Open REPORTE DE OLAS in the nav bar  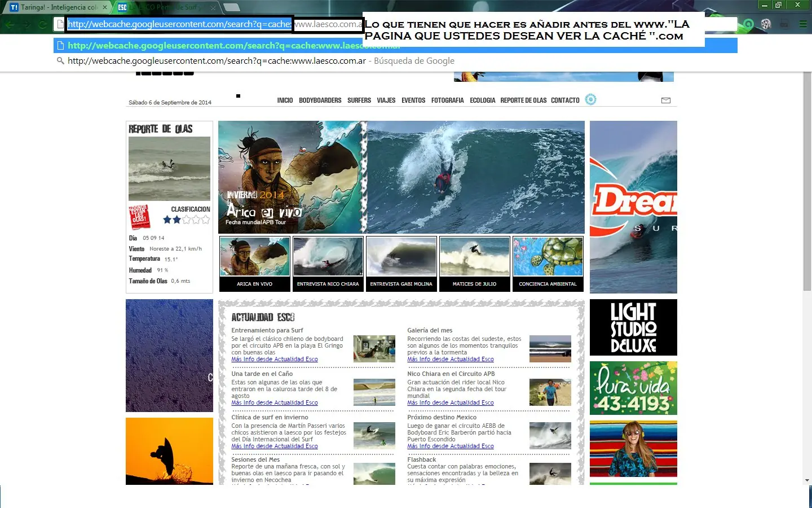(x=523, y=100)
